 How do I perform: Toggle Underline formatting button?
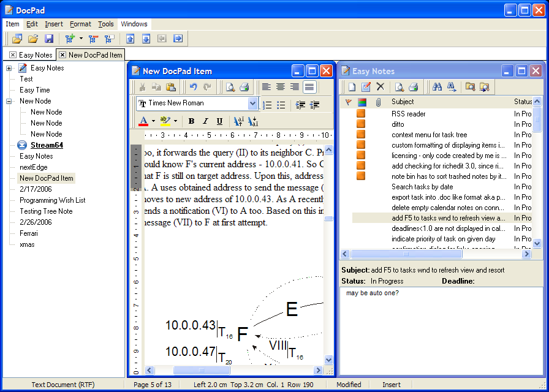pyautogui.click(x=219, y=121)
